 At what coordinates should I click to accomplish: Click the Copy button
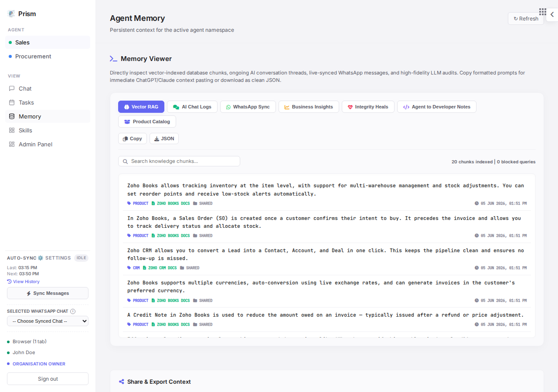pos(133,139)
